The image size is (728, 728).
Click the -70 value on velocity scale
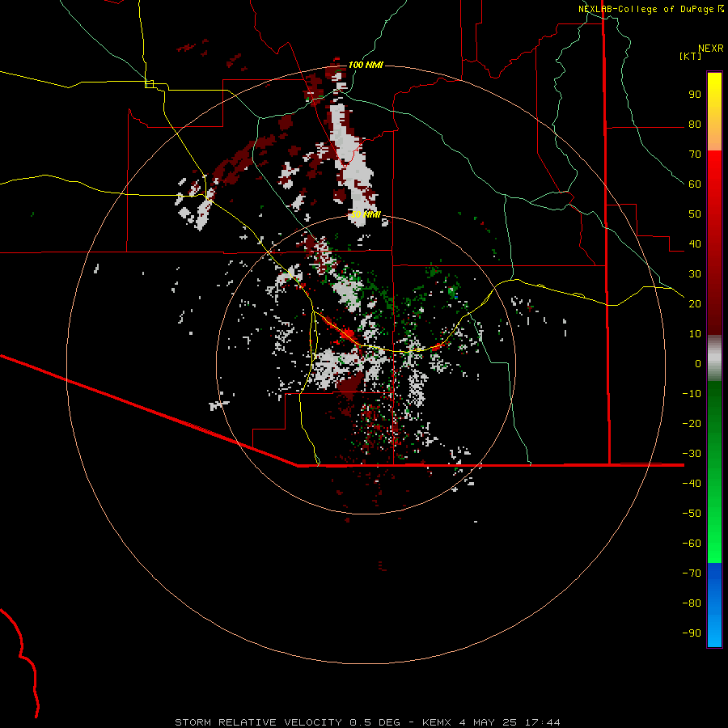click(x=692, y=573)
